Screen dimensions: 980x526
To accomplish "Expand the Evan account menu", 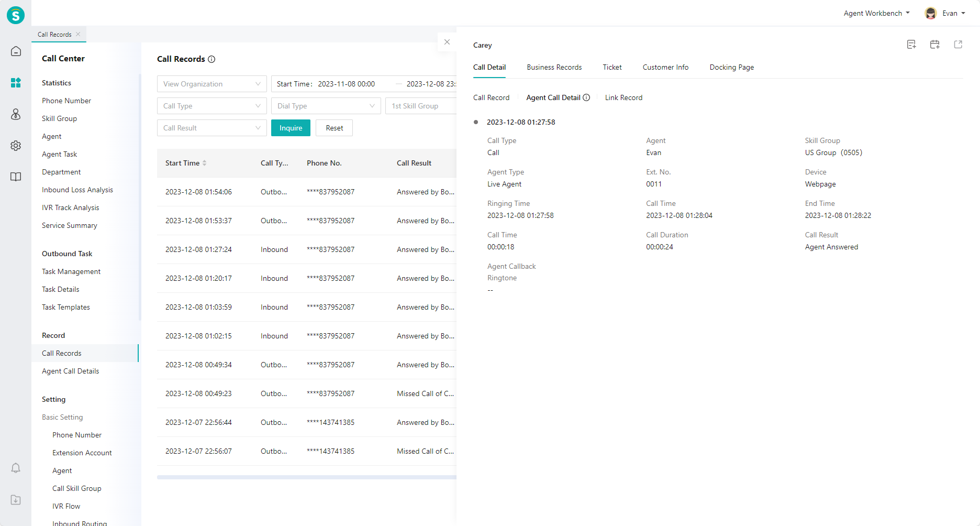I will 954,13.
